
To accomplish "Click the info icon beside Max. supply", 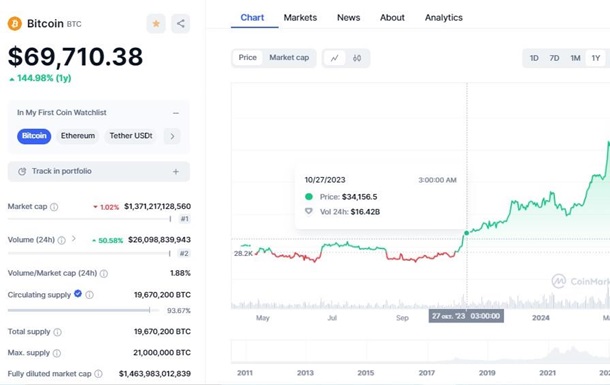I will click(x=57, y=353).
